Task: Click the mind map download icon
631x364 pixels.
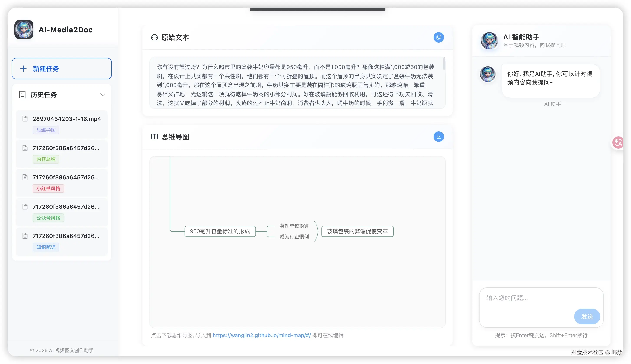Action: 438,137
